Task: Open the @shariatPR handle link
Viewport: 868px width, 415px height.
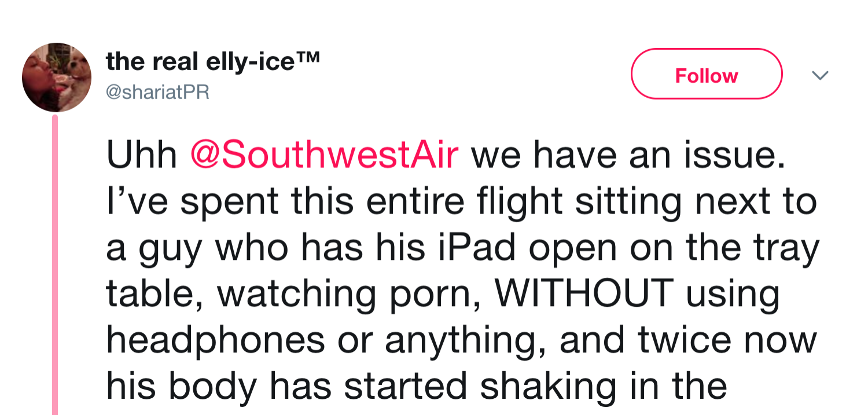Action: click(x=157, y=92)
